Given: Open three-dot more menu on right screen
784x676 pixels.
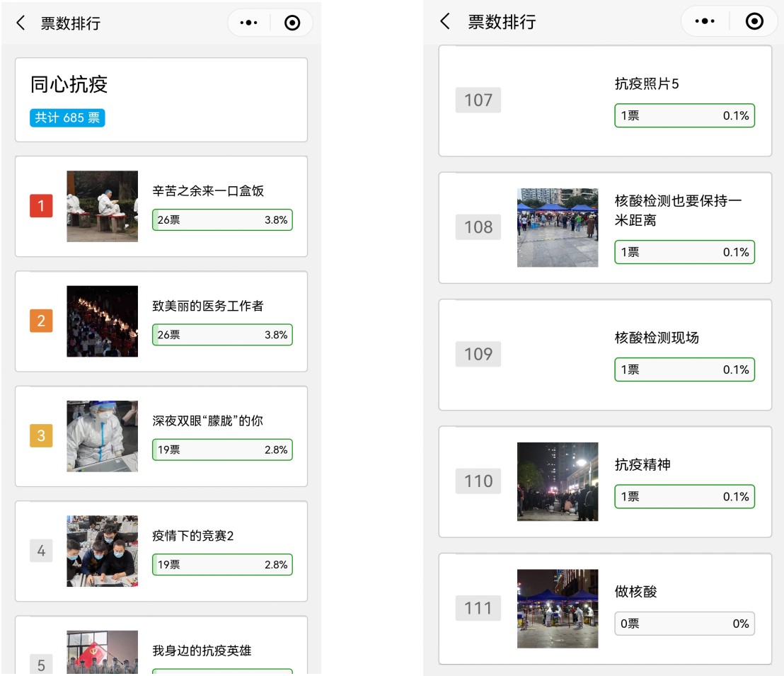Looking at the screenshot, I should point(705,21).
